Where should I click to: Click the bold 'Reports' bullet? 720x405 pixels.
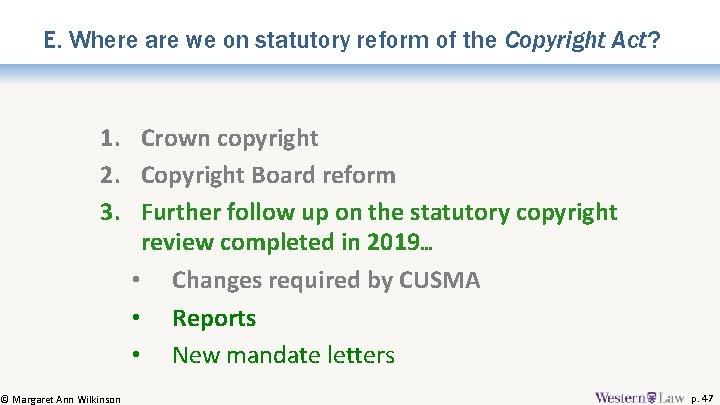214,318
